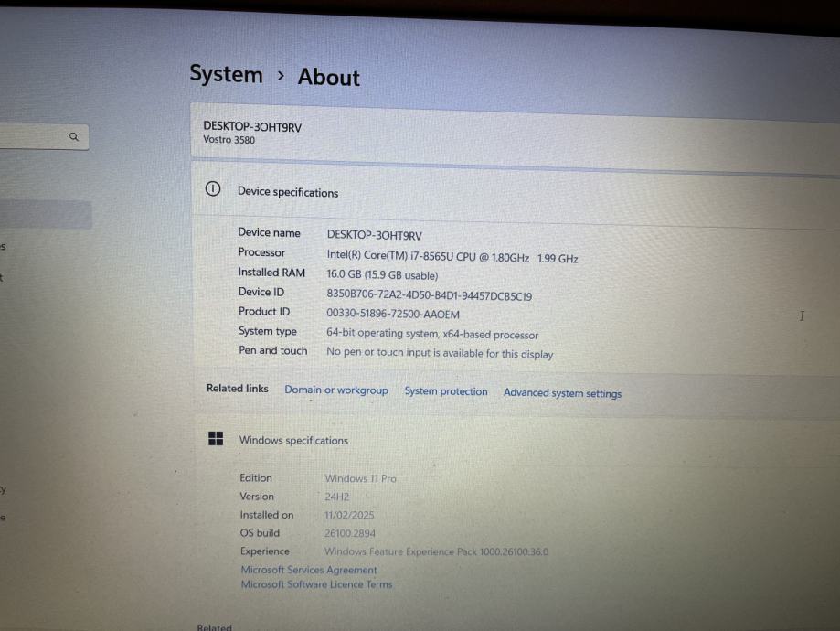Click the Version value 24H2
This screenshot has height=631, width=840.
(x=336, y=497)
